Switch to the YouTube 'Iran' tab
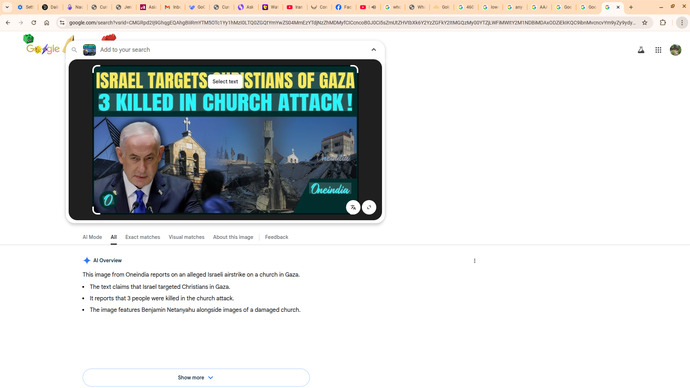Viewport: 690px width, 388px height. 294,7
